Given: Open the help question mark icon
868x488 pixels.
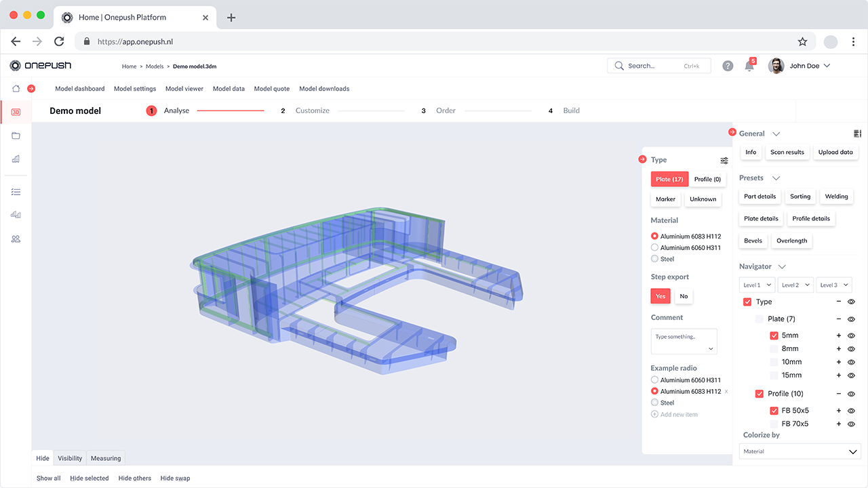Looking at the screenshot, I should (728, 66).
